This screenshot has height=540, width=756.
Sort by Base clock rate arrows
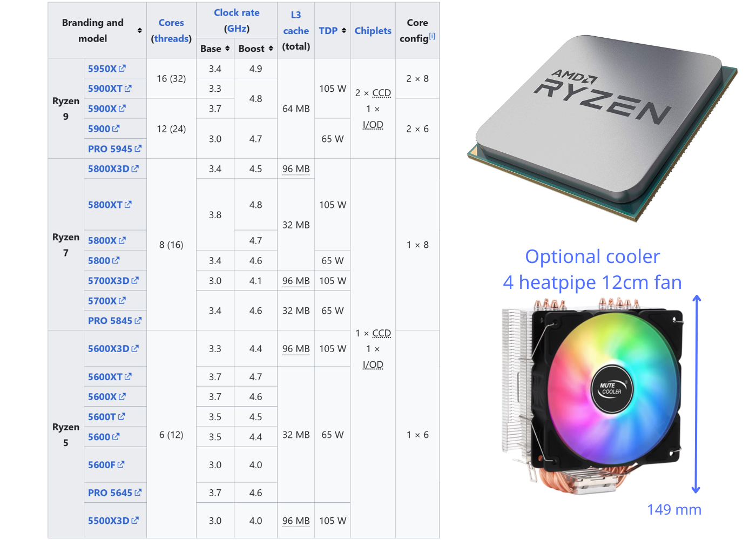click(x=227, y=49)
